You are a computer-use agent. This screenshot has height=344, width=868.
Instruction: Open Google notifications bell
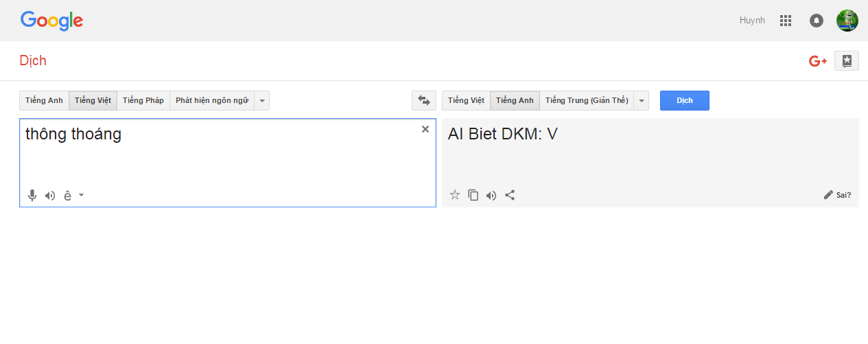(817, 21)
